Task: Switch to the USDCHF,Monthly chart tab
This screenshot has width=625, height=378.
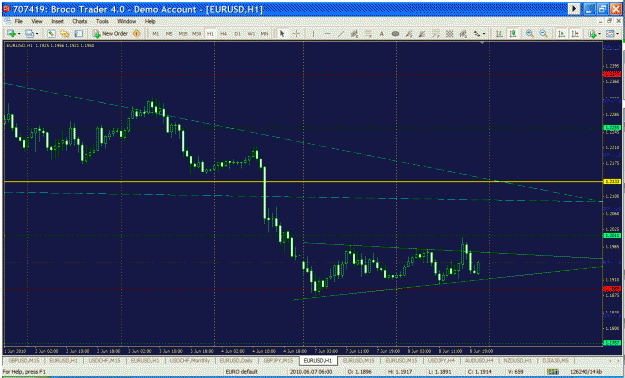Action: pyautogui.click(x=190, y=360)
